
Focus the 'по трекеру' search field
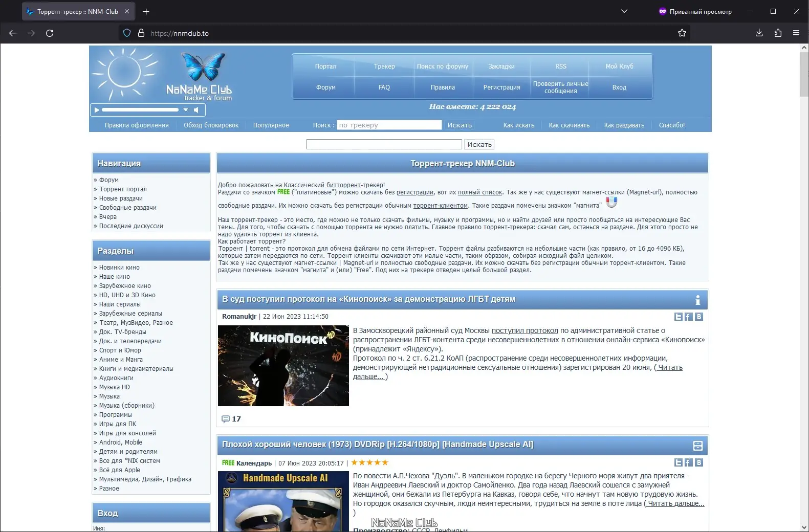click(x=389, y=125)
